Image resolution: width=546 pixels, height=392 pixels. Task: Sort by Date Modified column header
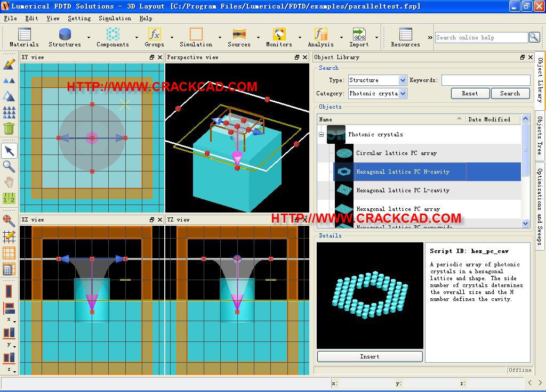coord(493,119)
